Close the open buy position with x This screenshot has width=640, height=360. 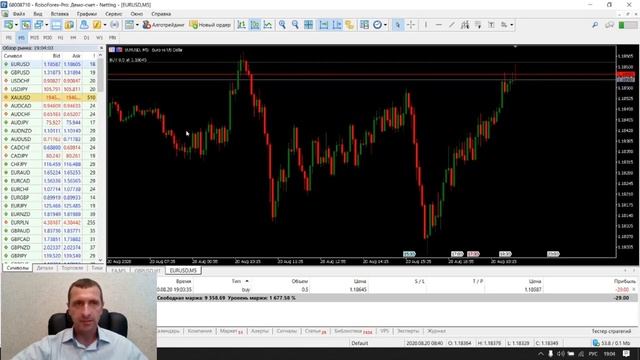[633, 289]
